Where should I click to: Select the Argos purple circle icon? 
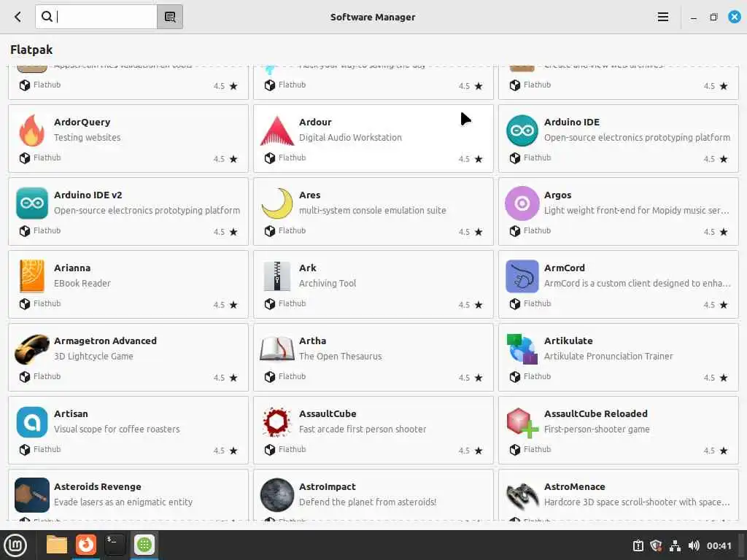(x=522, y=203)
